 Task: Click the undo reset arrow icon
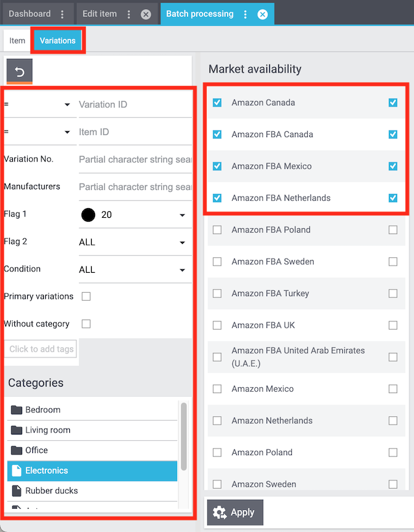pyautogui.click(x=19, y=72)
